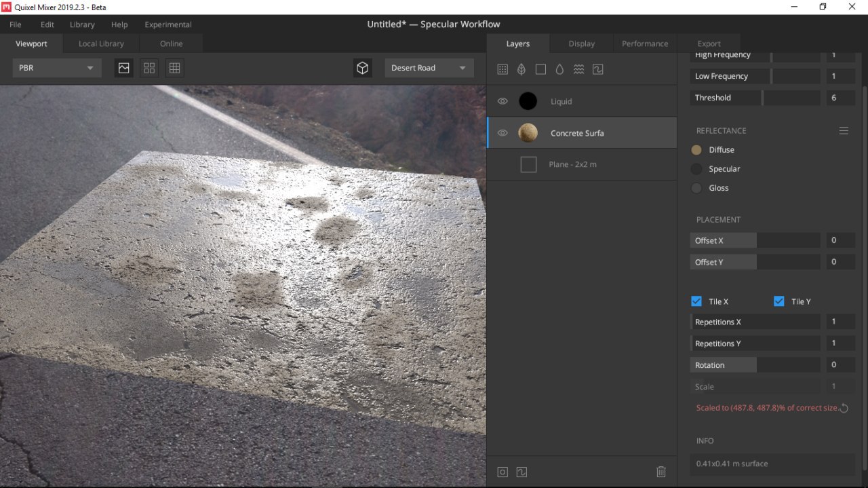Uncheck the Tile X checkbox

(x=696, y=301)
